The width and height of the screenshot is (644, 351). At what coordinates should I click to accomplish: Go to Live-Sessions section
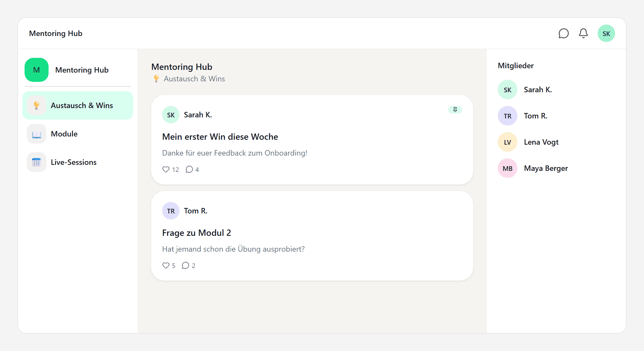[x=78, y=162]
